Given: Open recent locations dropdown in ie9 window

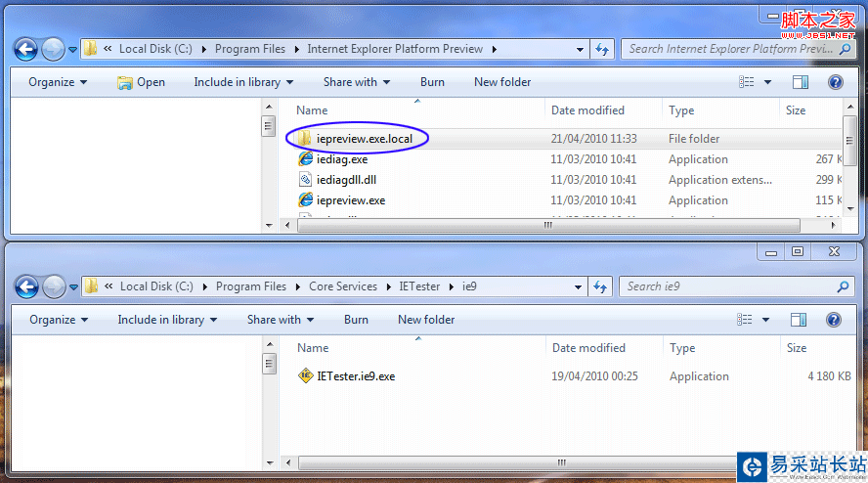Looking at the screenshot, I should (x=73, y=287).
